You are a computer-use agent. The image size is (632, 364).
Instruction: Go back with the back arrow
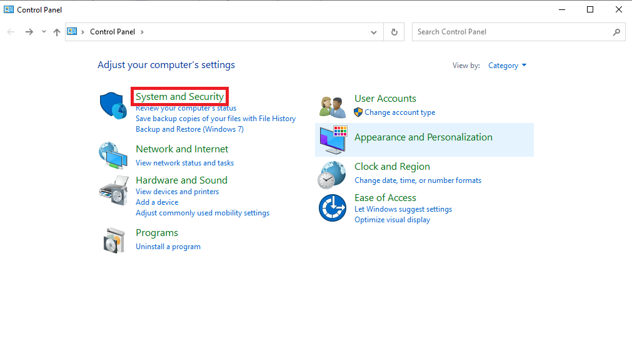(x=11, y=32)
